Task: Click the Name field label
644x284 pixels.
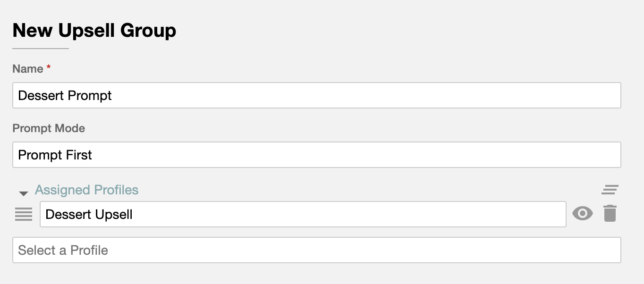Action: click(28, 69)
